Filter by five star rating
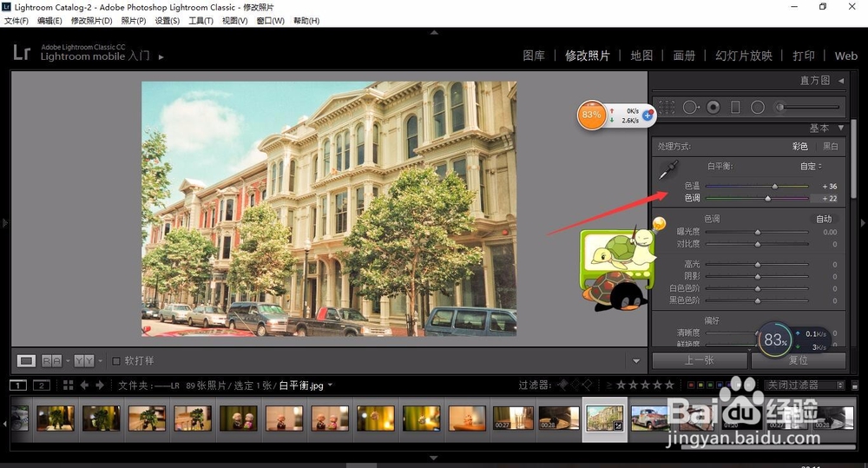 [x=670, y=385]
